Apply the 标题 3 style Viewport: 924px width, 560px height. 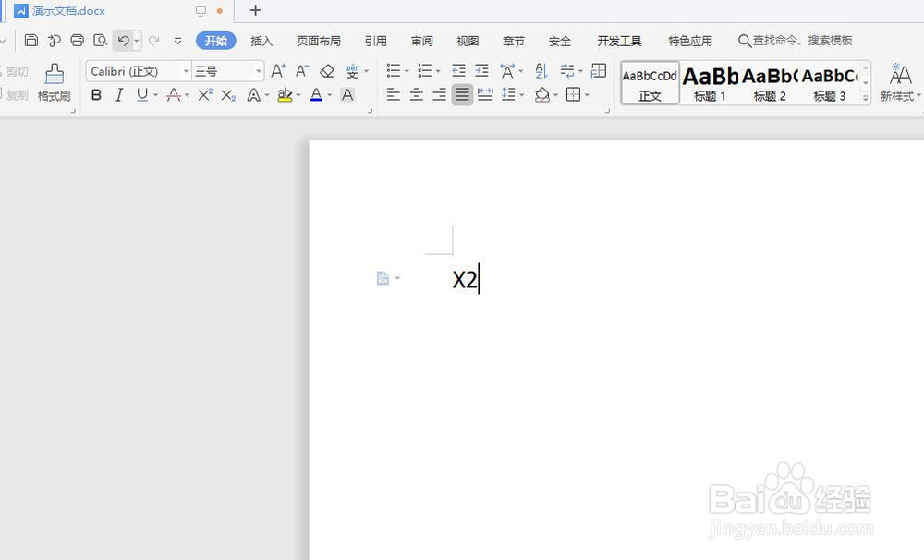click(829, 83)
